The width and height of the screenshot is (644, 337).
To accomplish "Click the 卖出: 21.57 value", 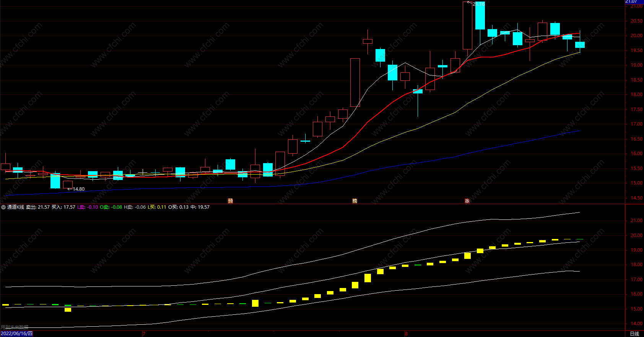I will pyautogui.click(x=38, y=207).
